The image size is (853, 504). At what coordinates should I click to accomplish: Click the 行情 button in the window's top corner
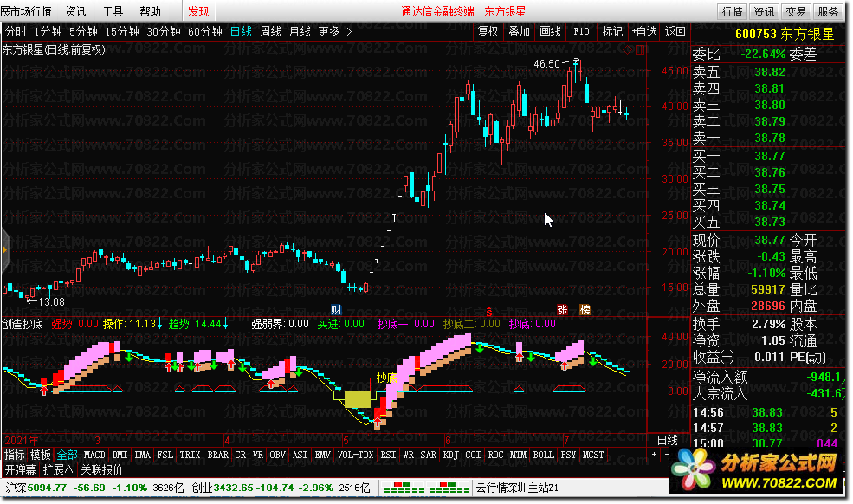pos(733,11)
